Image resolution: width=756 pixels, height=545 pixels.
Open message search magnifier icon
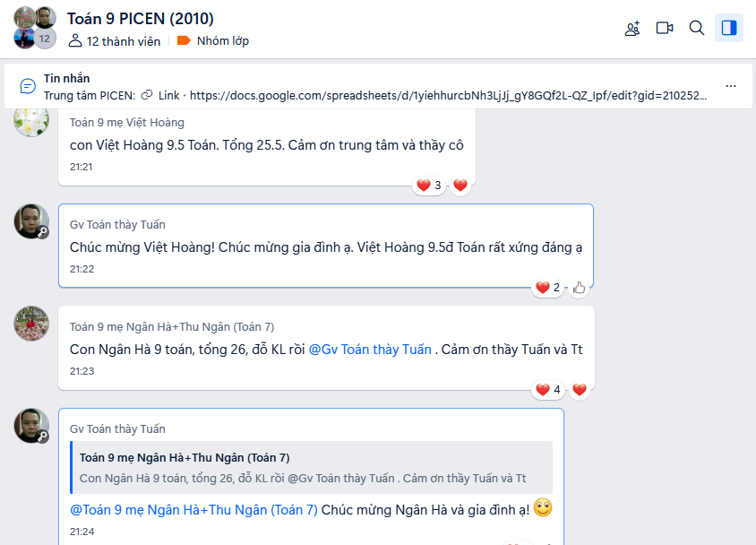(x=696, y=28)
